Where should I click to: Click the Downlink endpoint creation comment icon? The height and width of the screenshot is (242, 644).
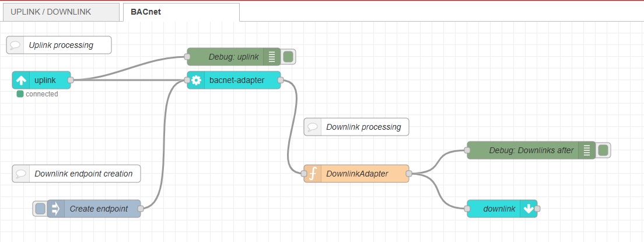click(22, 174)
